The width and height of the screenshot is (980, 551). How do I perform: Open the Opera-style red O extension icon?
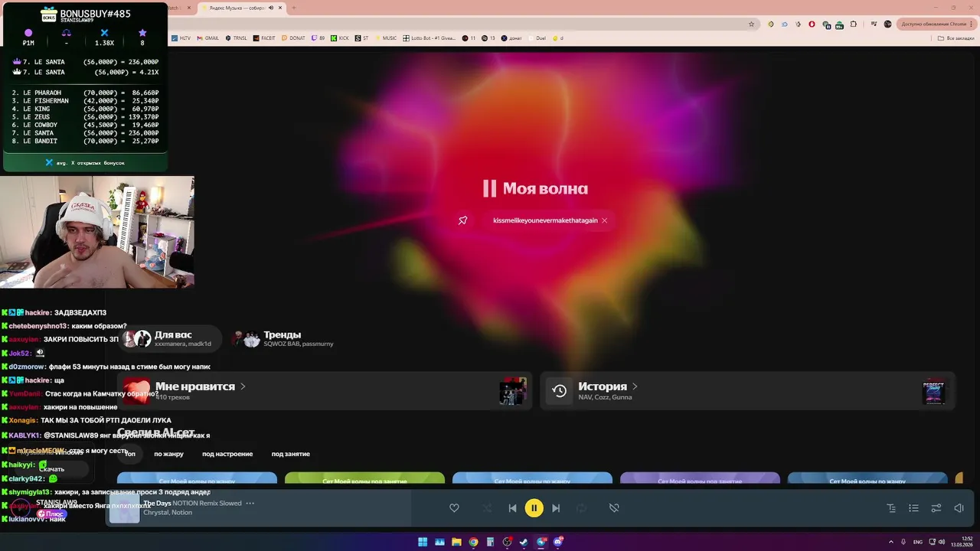pos(813,24)
